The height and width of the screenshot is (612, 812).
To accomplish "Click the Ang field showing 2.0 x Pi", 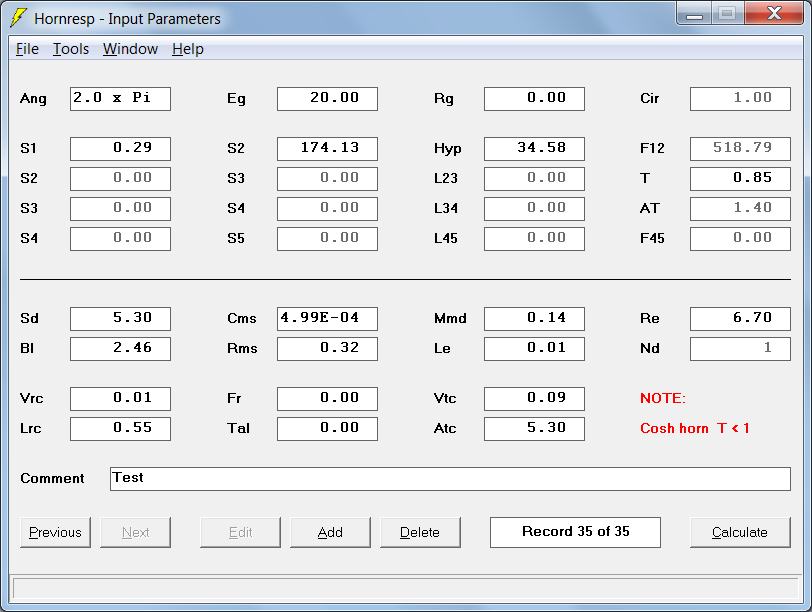I will click(x=120, y=99).
